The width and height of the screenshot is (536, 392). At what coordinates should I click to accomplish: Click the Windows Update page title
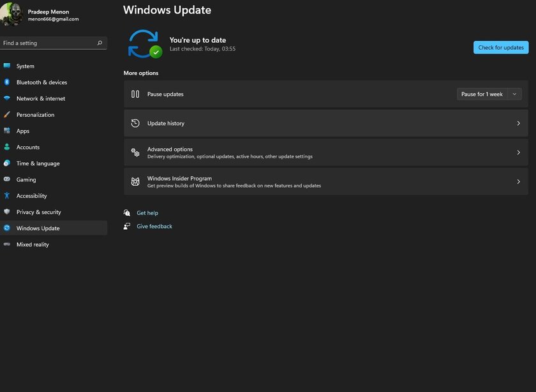coord(167,10)
